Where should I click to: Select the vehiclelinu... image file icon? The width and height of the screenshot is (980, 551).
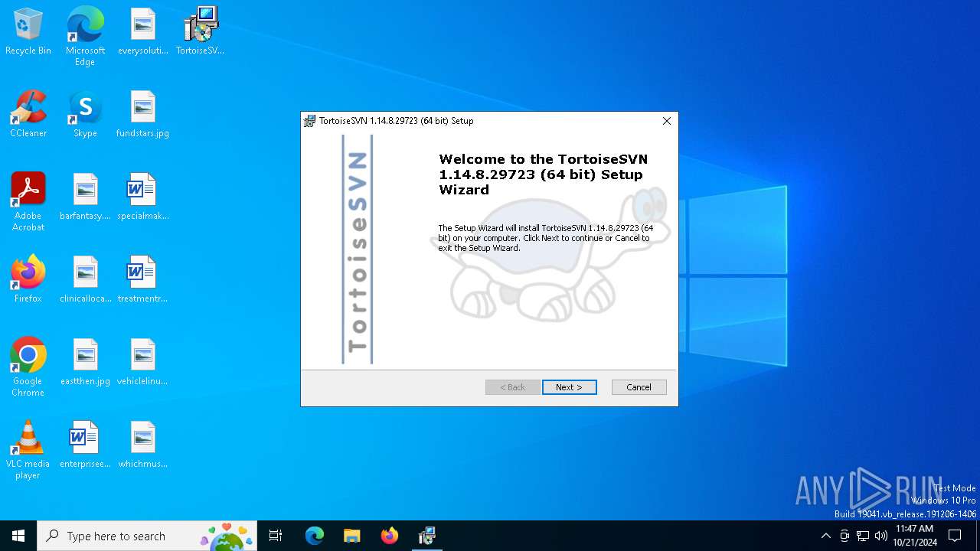142,363
